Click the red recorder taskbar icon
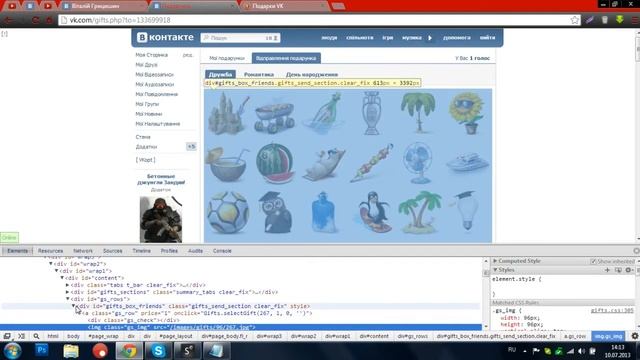 [x=100, y=350]
